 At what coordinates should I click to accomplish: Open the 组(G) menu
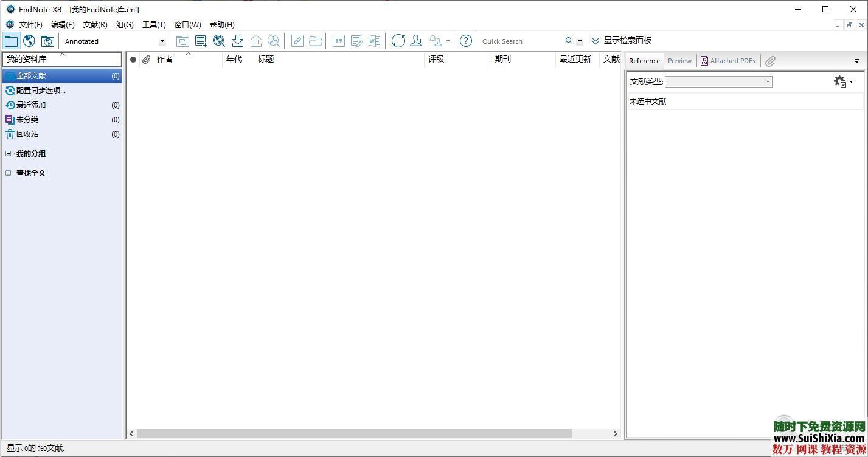coord(125,25)
